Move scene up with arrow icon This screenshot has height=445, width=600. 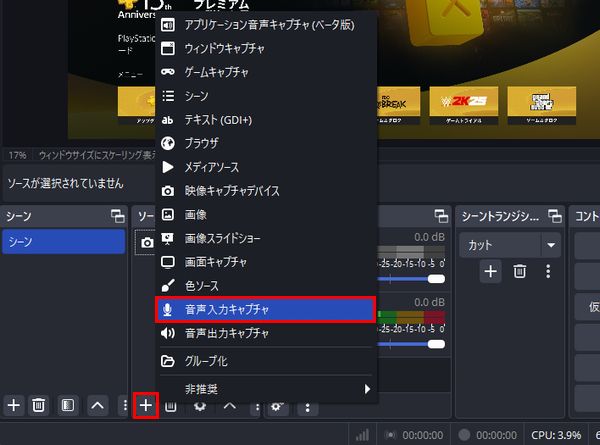tap(97, 405)
